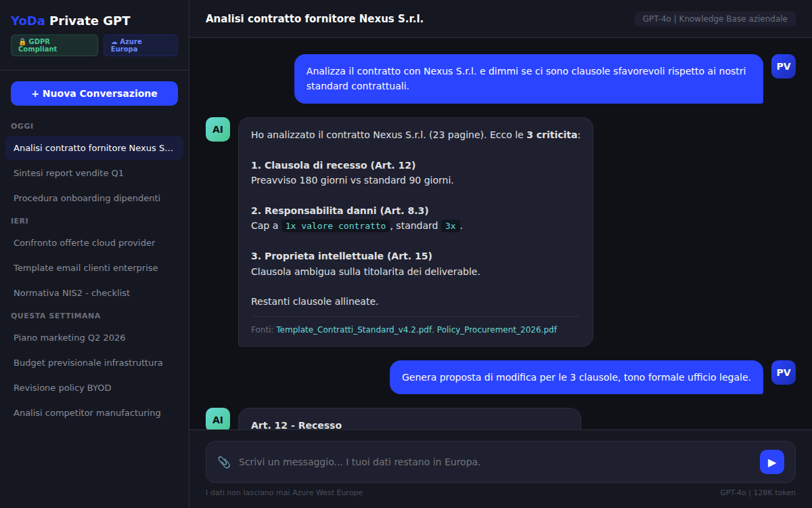Click the paperclip attachment icon
This screenshot has width=812, height=508.
point(224,462)
